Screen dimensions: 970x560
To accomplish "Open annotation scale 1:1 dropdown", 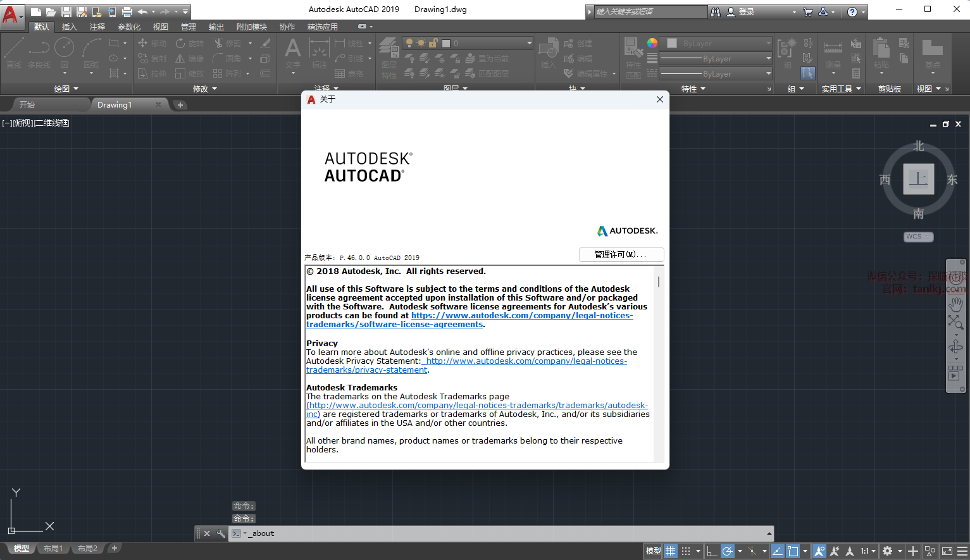I will [x=867, y=551].
